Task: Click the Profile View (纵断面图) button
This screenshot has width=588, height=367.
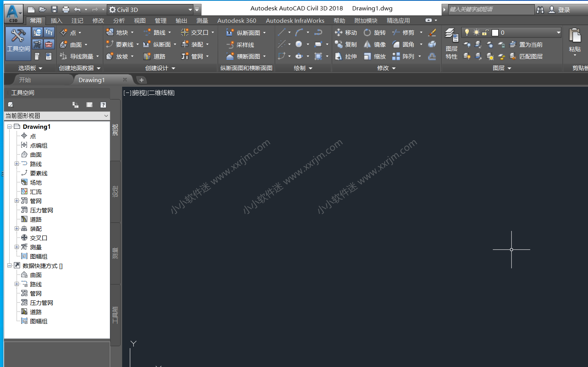Action: tap(246, 33)
